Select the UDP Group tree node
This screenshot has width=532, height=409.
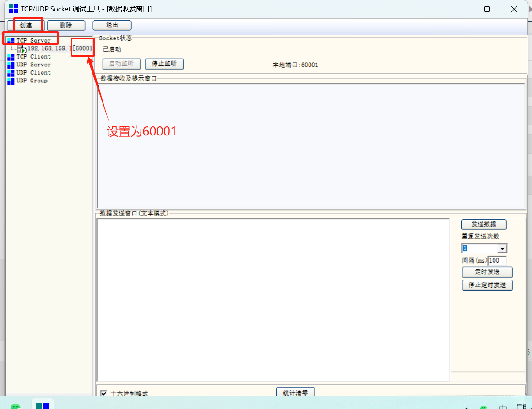32,81
